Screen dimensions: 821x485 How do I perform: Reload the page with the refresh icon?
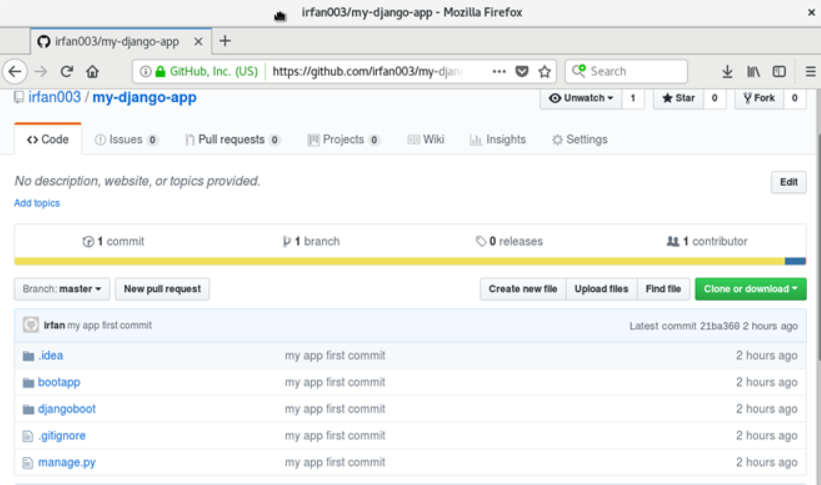pyautogui.click(x=66, y=71)
